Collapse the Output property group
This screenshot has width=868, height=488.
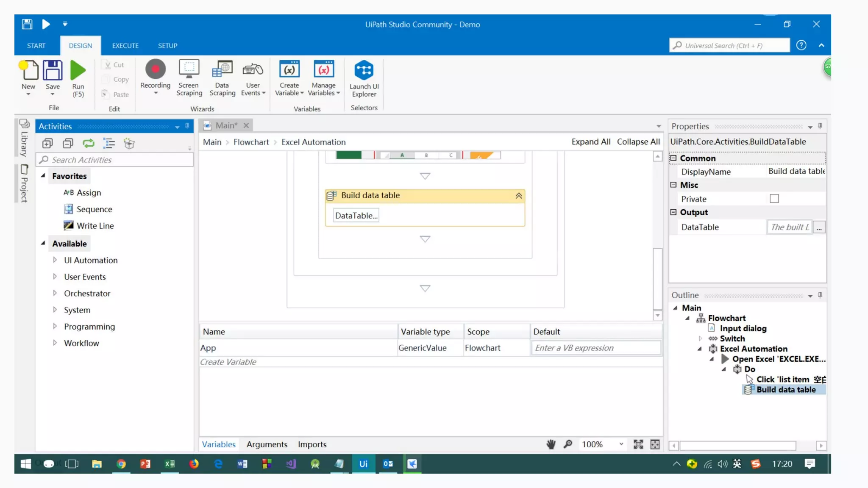(673, 212)
